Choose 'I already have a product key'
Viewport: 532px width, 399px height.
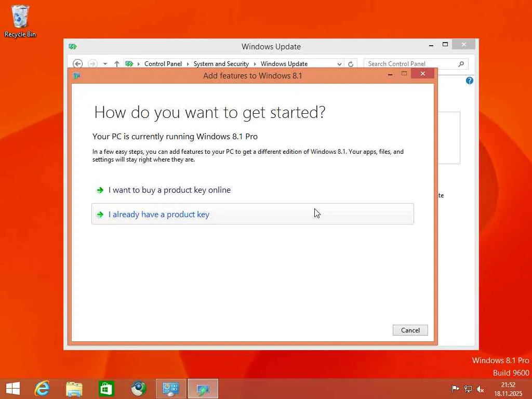coord(252,214)
